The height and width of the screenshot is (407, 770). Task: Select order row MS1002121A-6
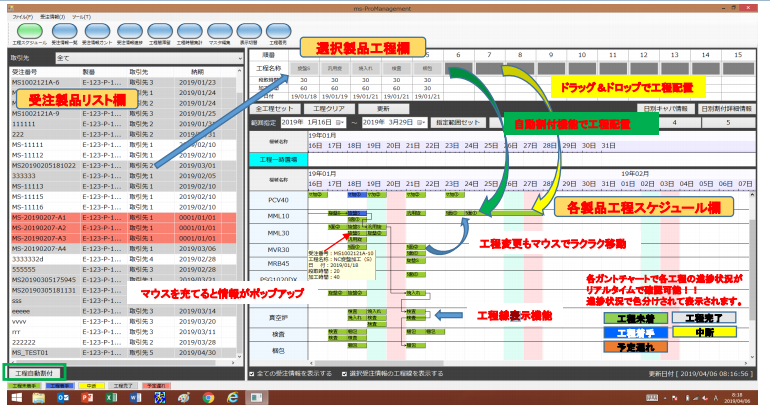(123, 82)
